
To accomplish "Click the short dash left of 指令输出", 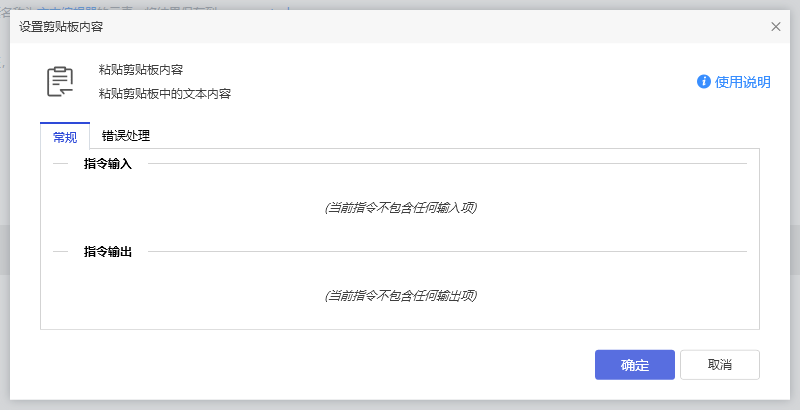I will tap(60, 251).
